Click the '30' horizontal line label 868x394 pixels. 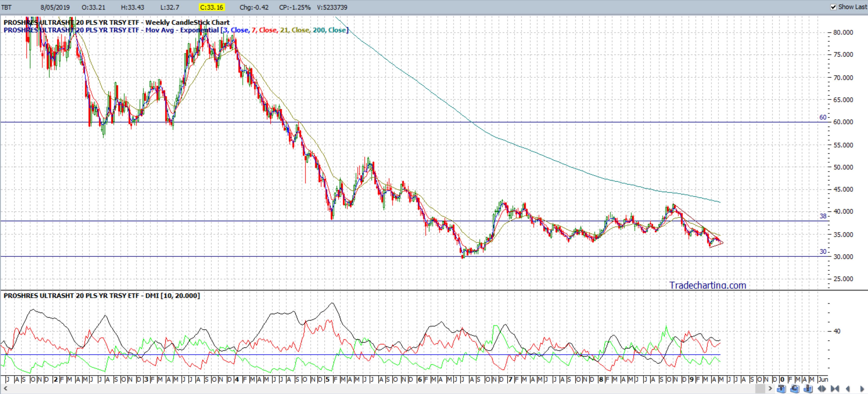pyautogui.click(x=823, y=252)
